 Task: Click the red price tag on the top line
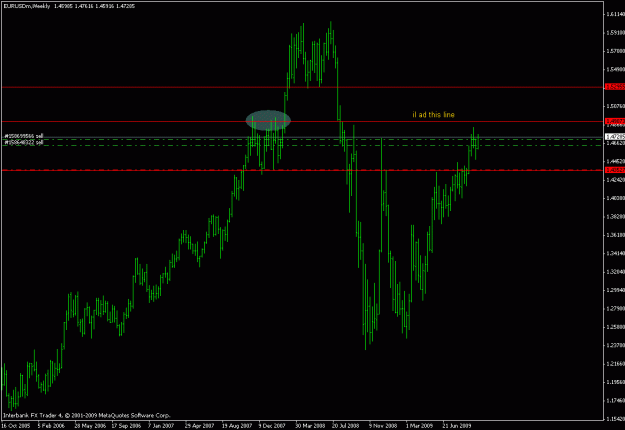coord(615,87)
